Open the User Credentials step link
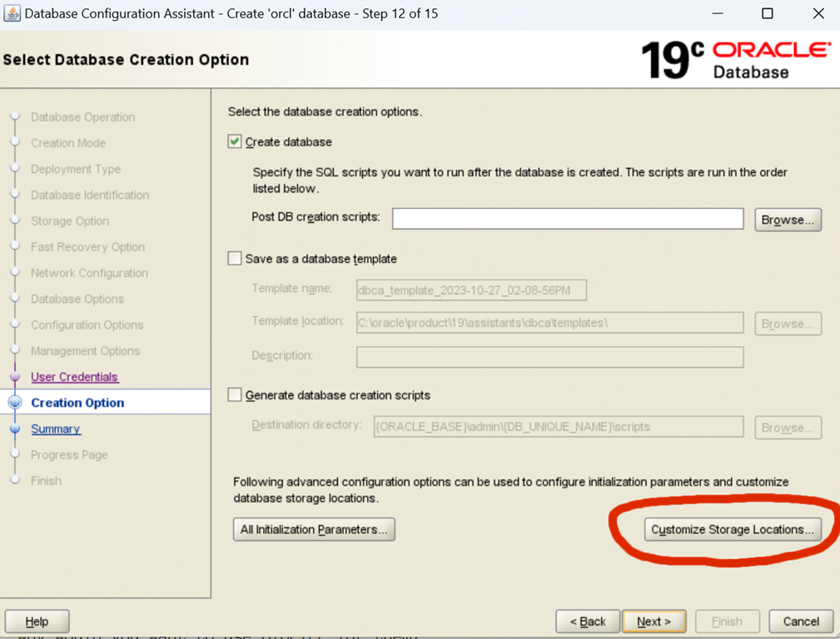840x639 pixels. [x=74, y=377]
